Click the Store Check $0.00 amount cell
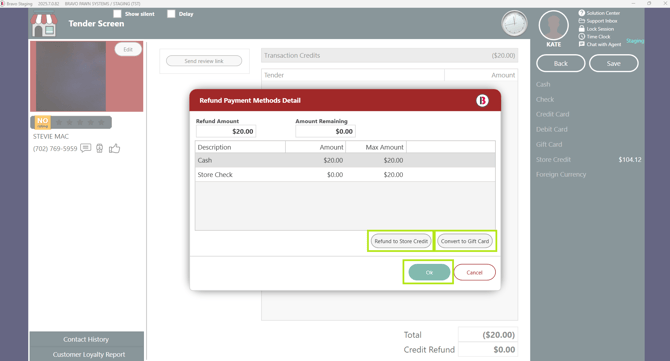Image resolution: width=670 pixels, height=361 pixels. 315,174
